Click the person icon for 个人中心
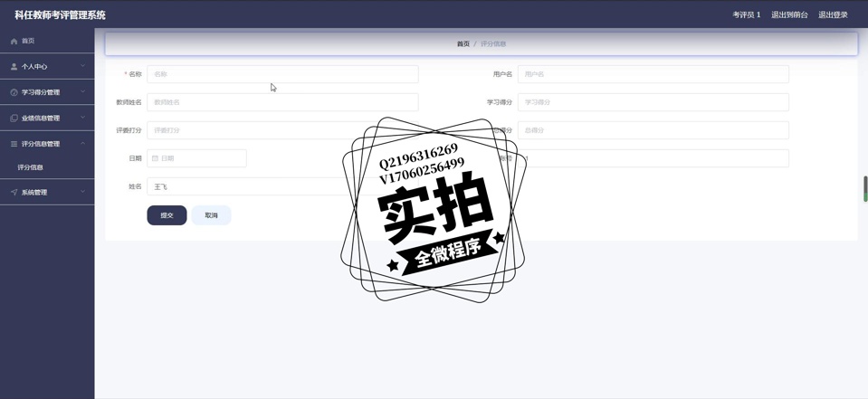This screenshot has height=399, width=868. [x=14, y=66]
